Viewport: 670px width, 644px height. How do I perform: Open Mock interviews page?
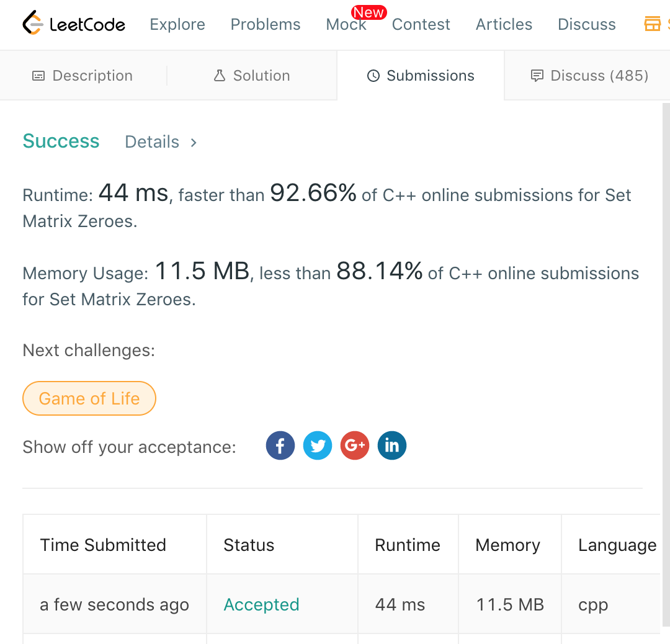[346, 24]
